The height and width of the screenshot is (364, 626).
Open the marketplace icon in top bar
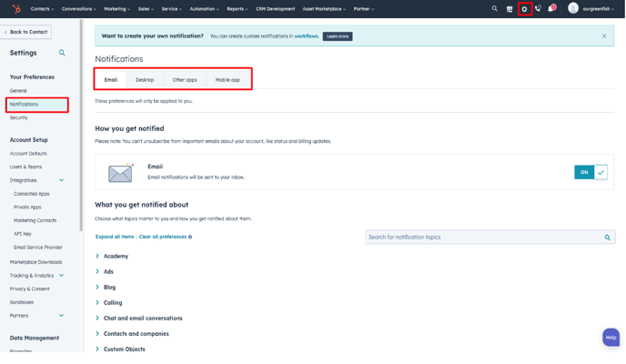510,9
